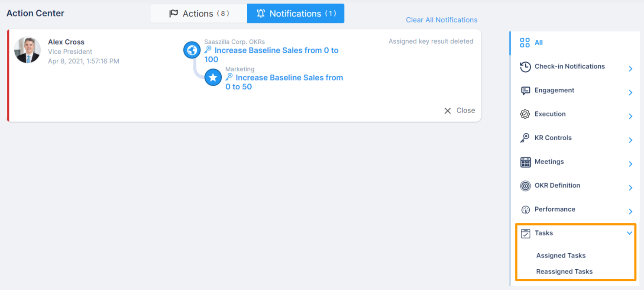Switch to the Actions tab
This screenshot has width=644, height=290.
[198, 13]
